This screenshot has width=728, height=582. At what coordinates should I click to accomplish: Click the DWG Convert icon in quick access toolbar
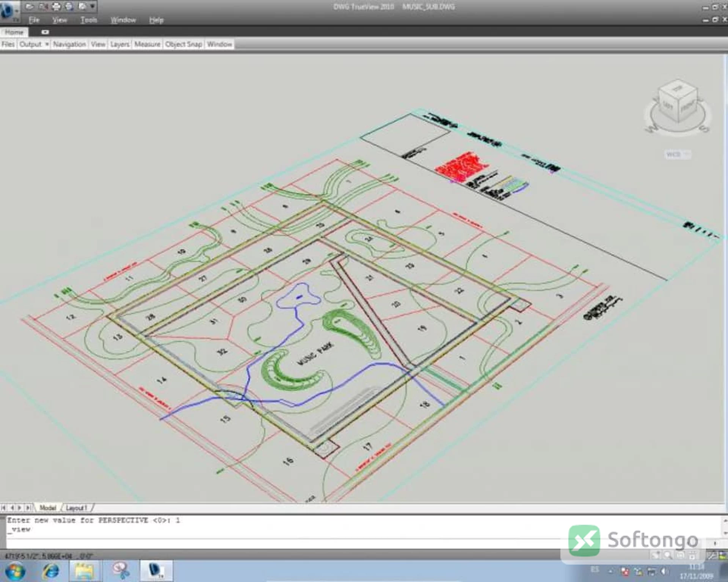click(x=43, y=6)
